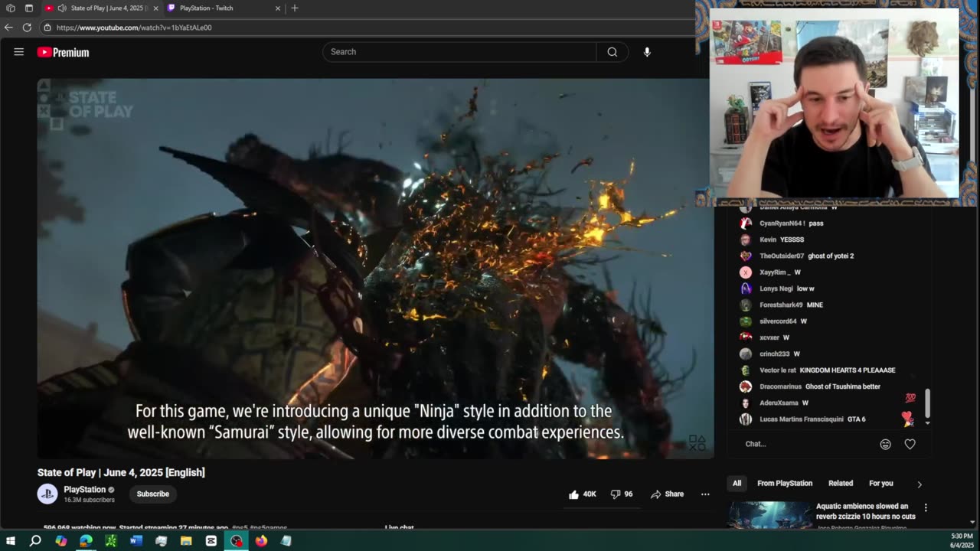Image resolution: width=980 pixels, height=551 pixels.
Task: Open the tab actions menu icon
Action: pos(29,8)
